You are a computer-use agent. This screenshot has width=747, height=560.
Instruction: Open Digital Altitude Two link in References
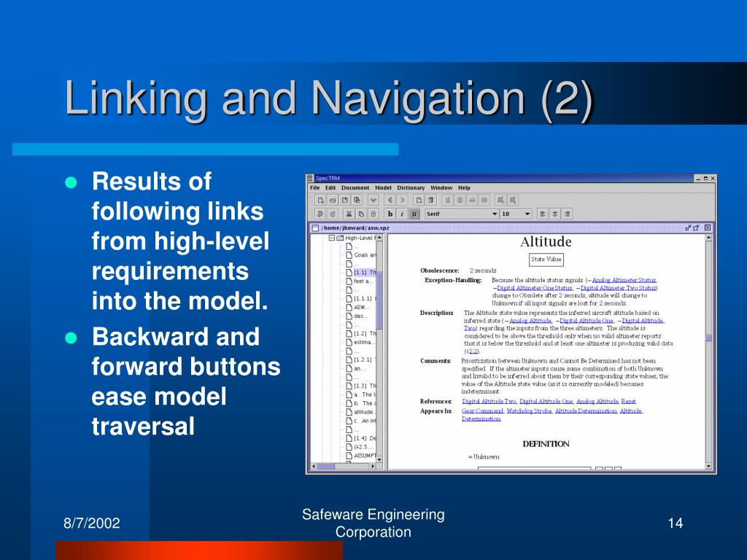tap(489, 402)
